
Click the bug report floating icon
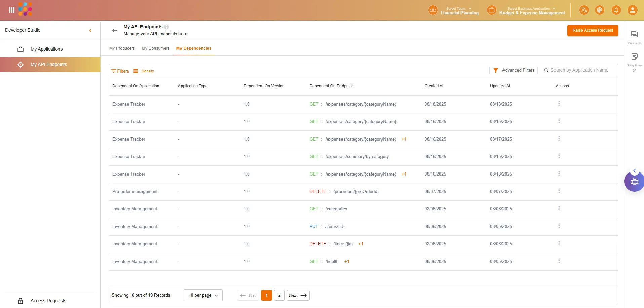pyautogui.click(x=634, y=182)
